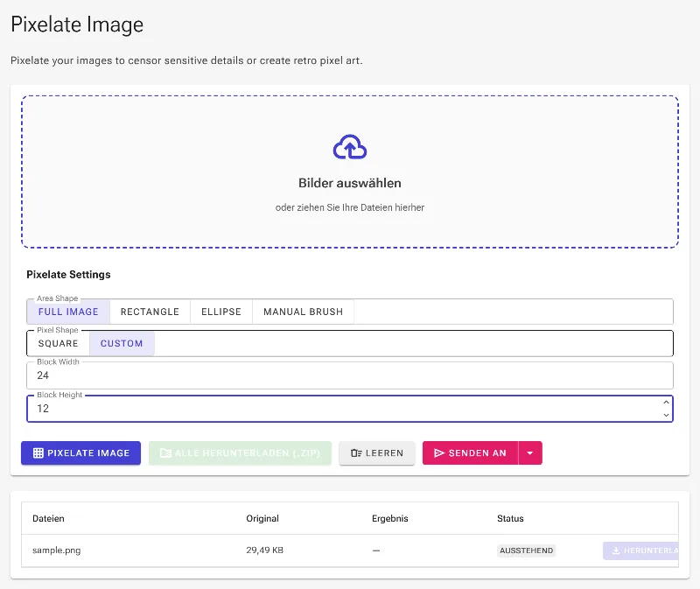The height and width of the screenshot is (589, 700).
Task: Click the Senden An button
Action: pyautogui.click(x=470, y=452)
